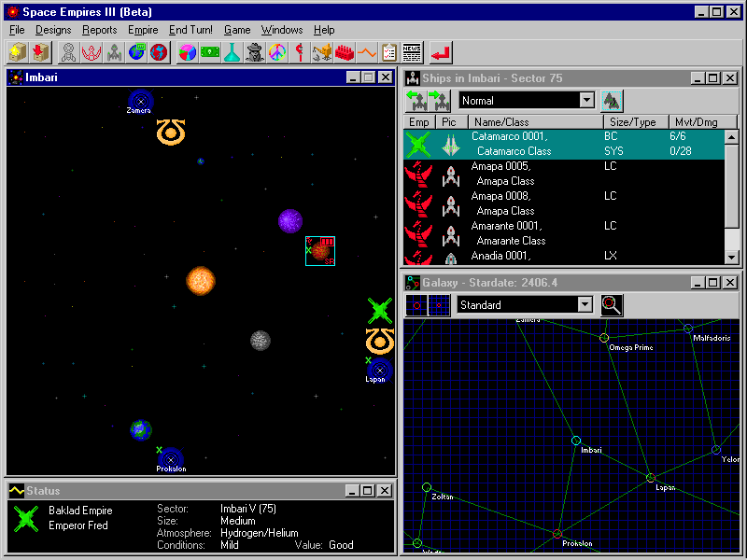Open the NEWS newspaper icon

click(412, 52)
